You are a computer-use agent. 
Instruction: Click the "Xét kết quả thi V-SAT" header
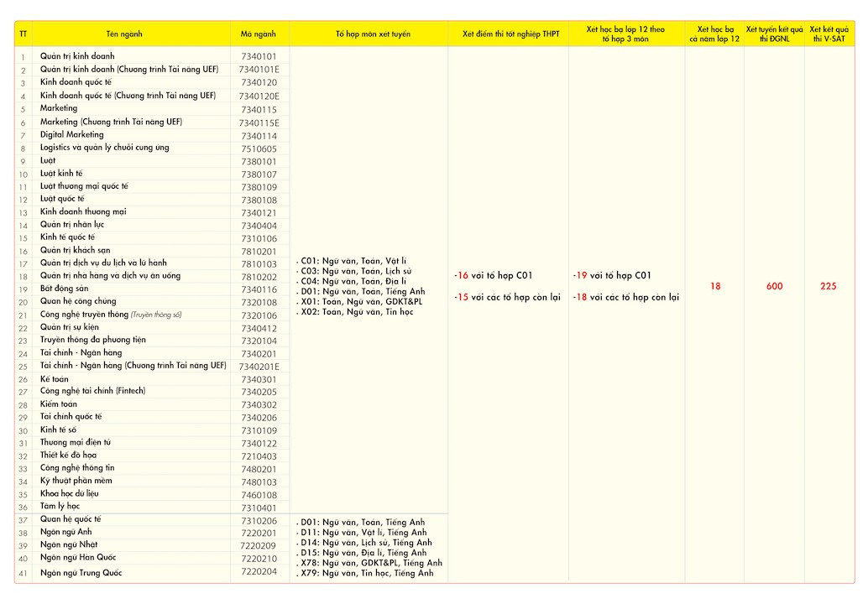coord(829,34)
